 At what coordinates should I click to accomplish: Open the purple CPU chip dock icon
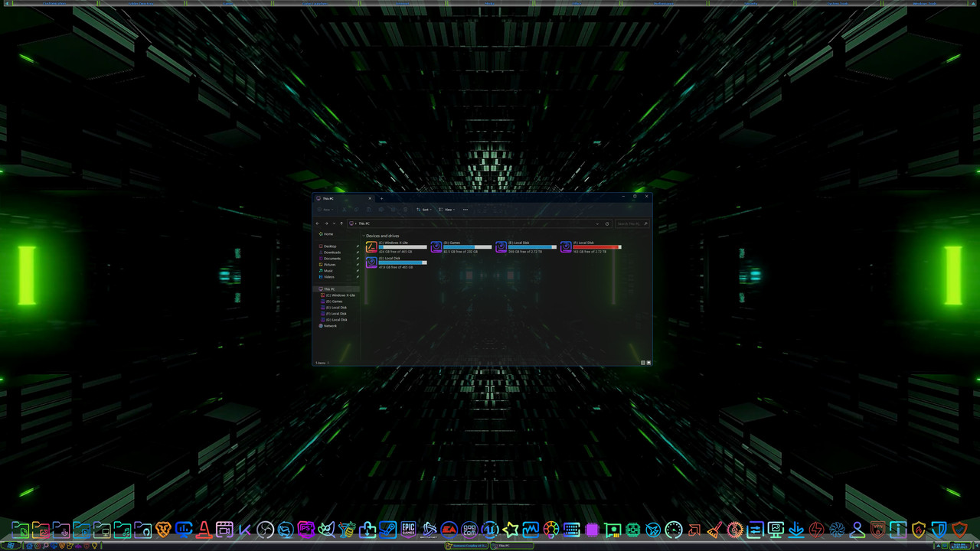(592, 529)
